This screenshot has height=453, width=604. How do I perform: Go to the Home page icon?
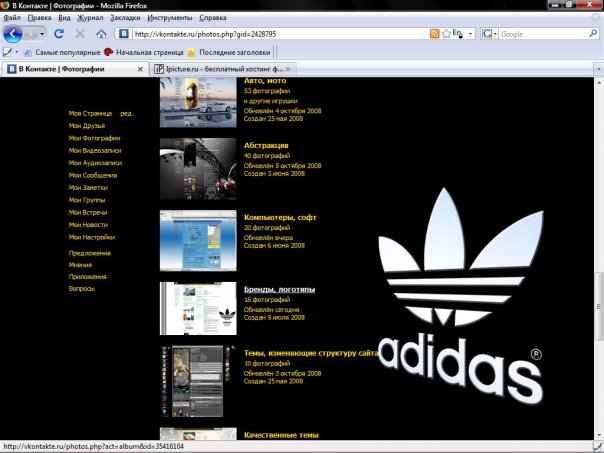101,34
